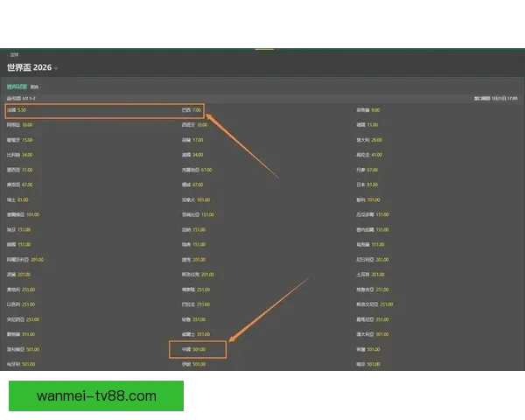The height and width of the screenshot is (420, 525).
Task: Switch to the second market tab
Action: (34, 87)
